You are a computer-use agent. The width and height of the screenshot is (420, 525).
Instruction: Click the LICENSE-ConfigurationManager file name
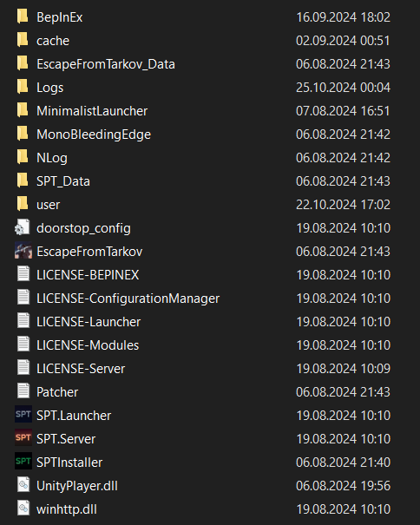[x=128, y=299]
